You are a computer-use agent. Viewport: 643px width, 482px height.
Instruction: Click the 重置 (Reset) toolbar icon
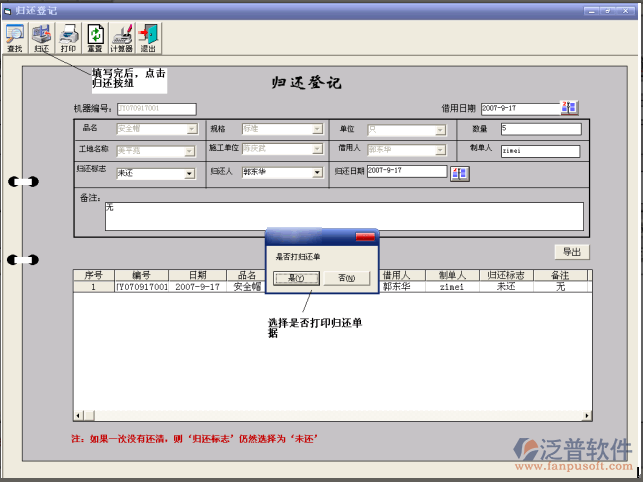[x=95, y=38]
